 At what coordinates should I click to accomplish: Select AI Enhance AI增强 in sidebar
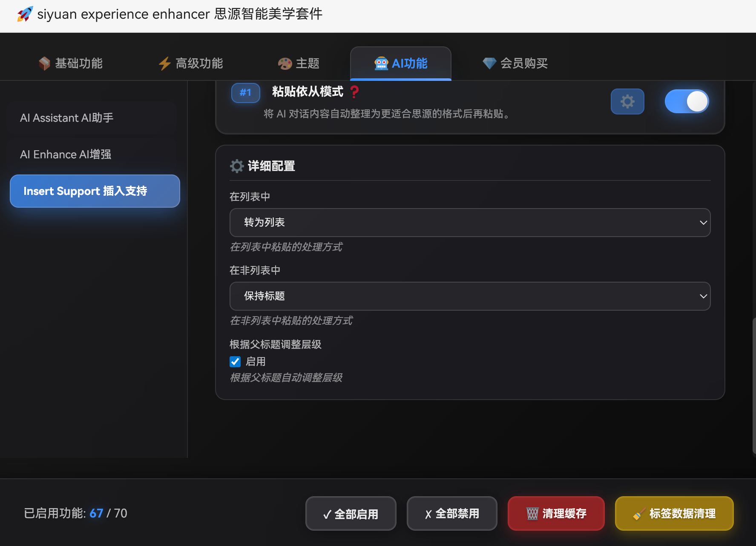pyautogui.click(x=92, y=154)
